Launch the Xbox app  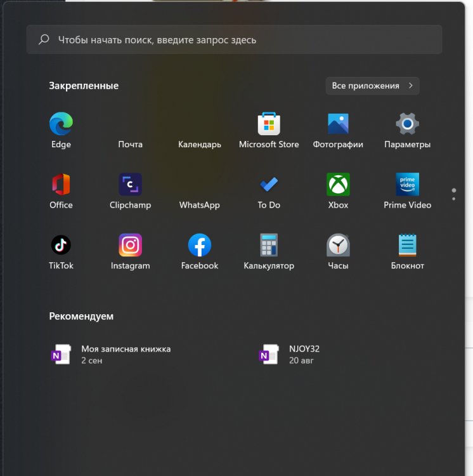pyautogui.click(x=338, y=190)
